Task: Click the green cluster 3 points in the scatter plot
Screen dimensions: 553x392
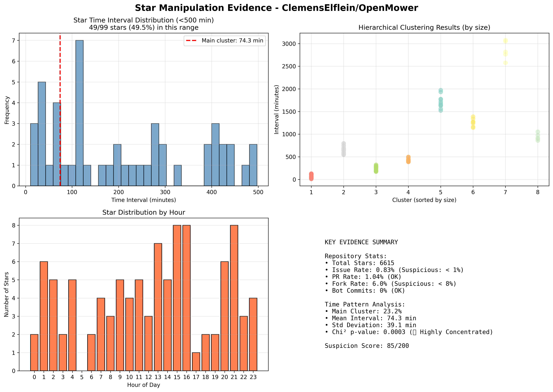Action: [x=376, y=168]
